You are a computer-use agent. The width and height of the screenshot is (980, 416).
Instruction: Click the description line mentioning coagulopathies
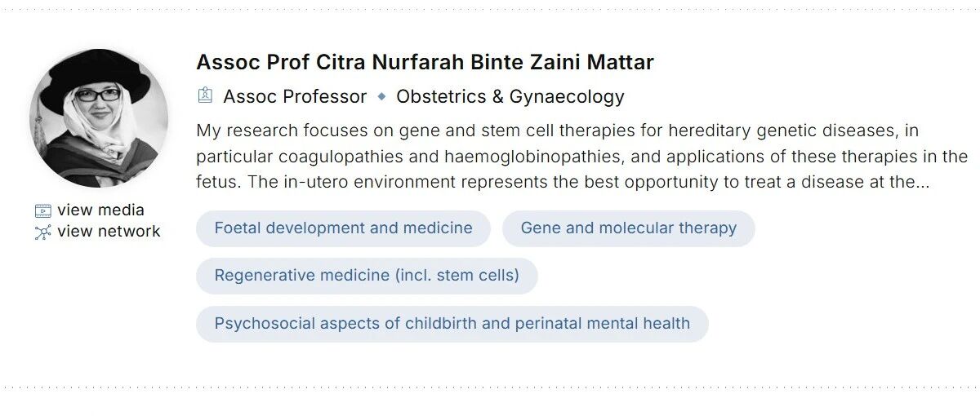581,157
